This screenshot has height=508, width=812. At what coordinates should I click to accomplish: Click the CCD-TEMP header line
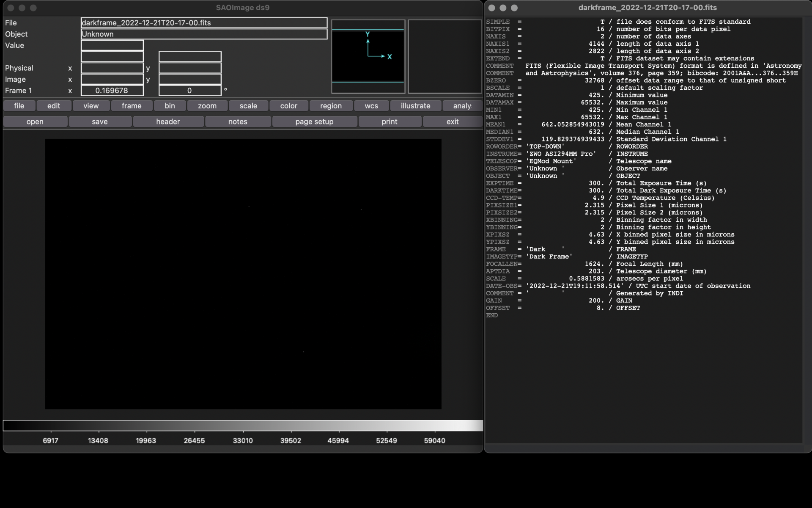tap(600, 198)
